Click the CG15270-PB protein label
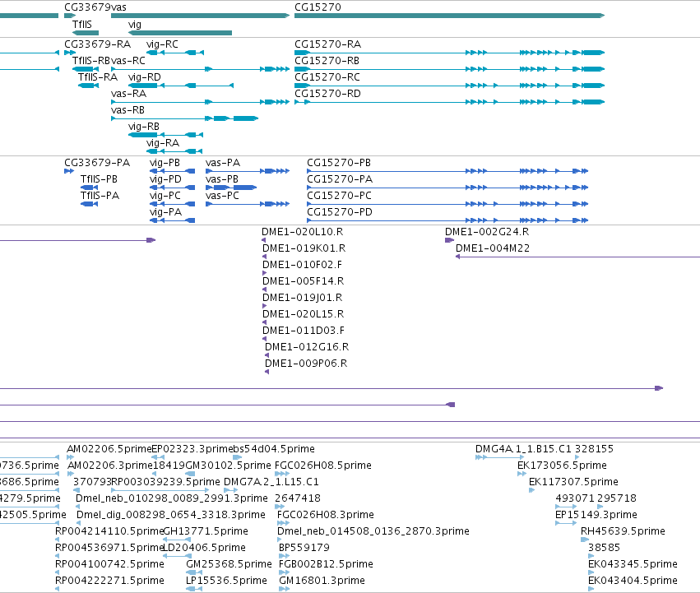This screenshot has width=700, height=593. (x=339, y=163)
